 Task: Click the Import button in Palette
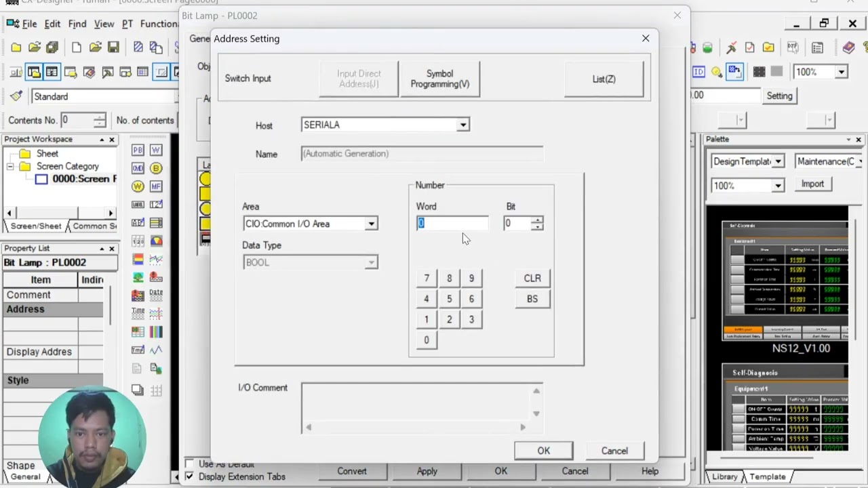(x=812, y=184)
